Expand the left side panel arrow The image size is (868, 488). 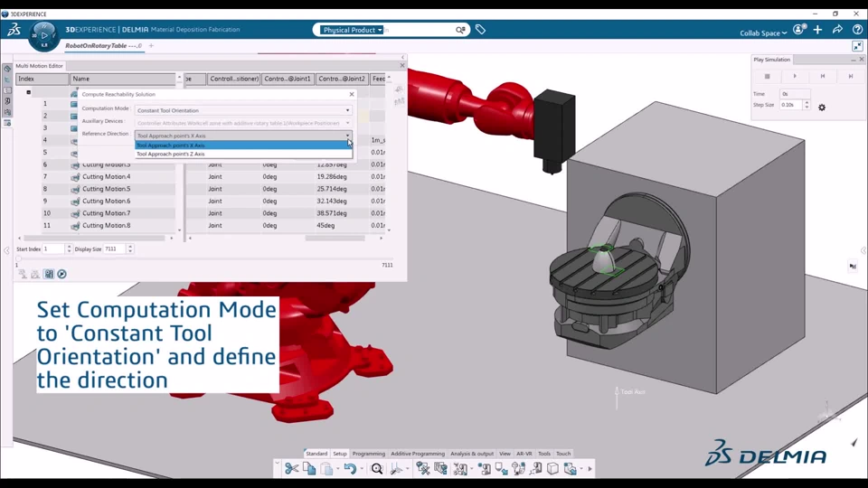[x=6, y=250]
